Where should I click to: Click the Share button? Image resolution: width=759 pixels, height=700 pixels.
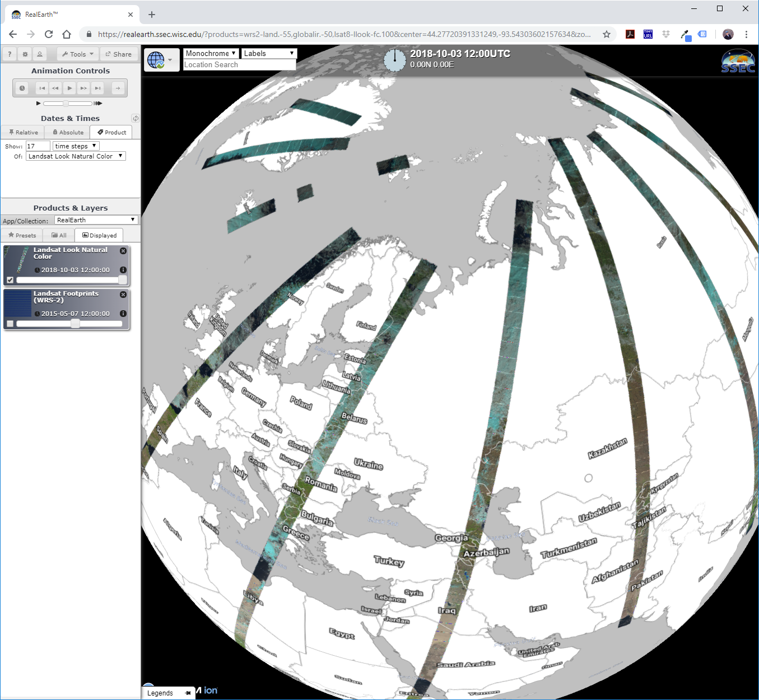pyautogui.click(x=119, y=54)
